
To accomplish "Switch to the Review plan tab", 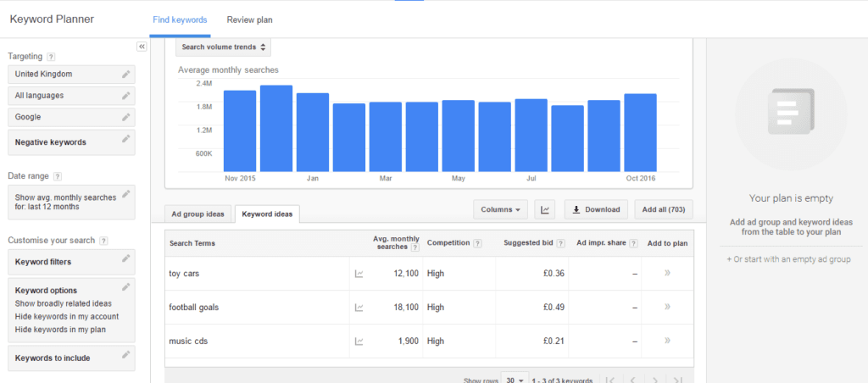I will point(249,19).
